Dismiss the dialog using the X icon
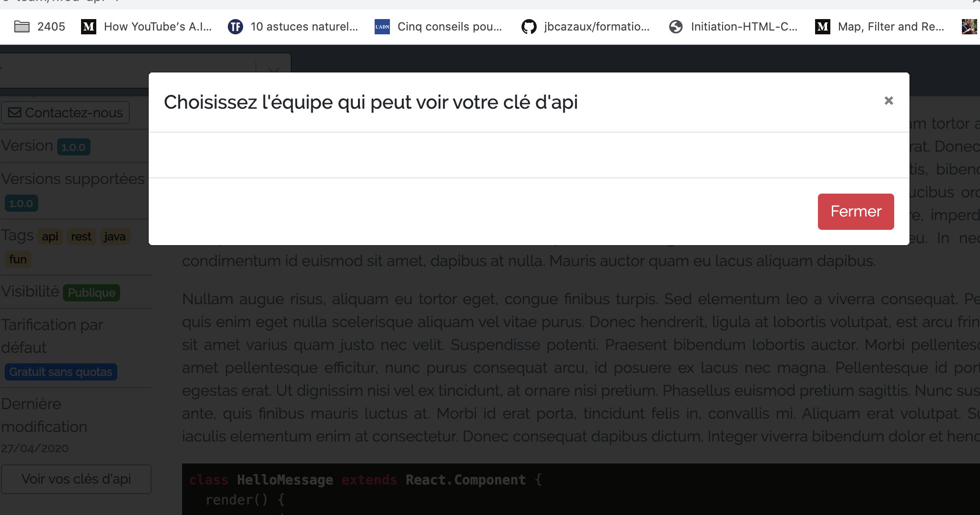980x515 pixels. tap(888, 101)
